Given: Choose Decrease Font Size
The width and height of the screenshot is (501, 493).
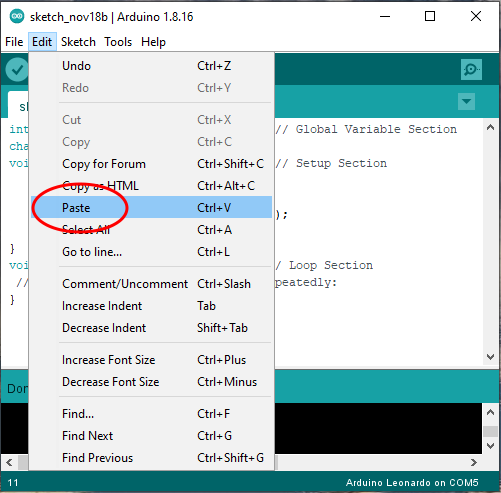Looking at the screenshot, I should click(x=151, y=382).
